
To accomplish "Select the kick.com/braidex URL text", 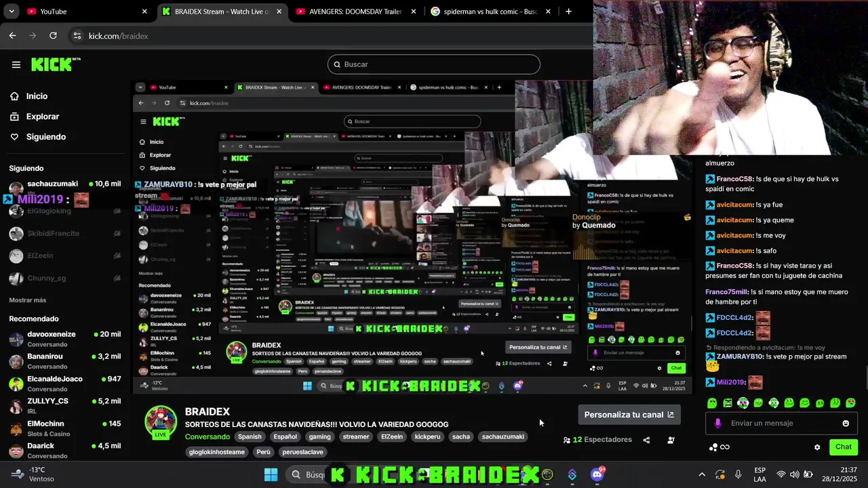I will click(x=118, y=36).
